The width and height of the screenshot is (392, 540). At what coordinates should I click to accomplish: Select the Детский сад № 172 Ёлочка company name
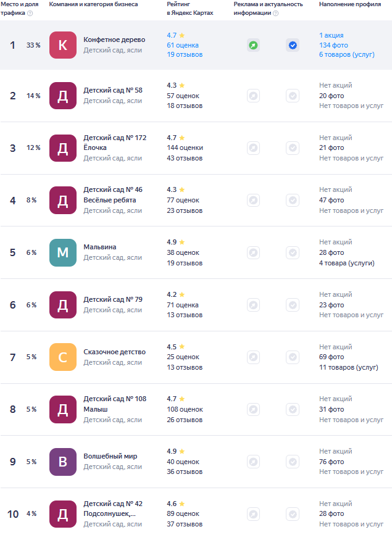pos(115,143)
